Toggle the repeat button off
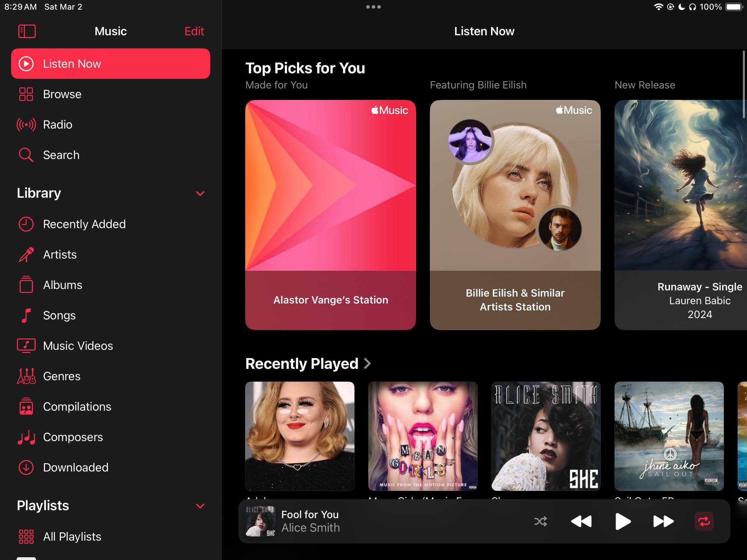Screen dimensions: 747x560 (704, 521)
